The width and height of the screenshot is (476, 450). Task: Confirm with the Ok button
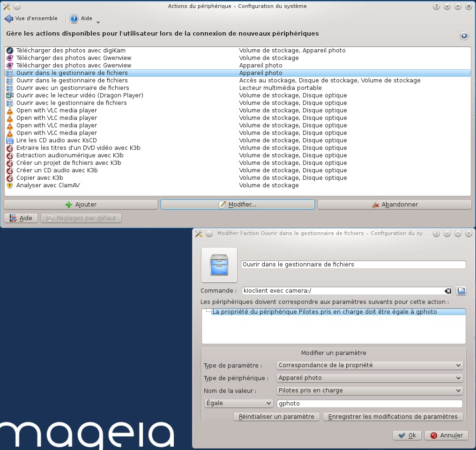(407, 435)
